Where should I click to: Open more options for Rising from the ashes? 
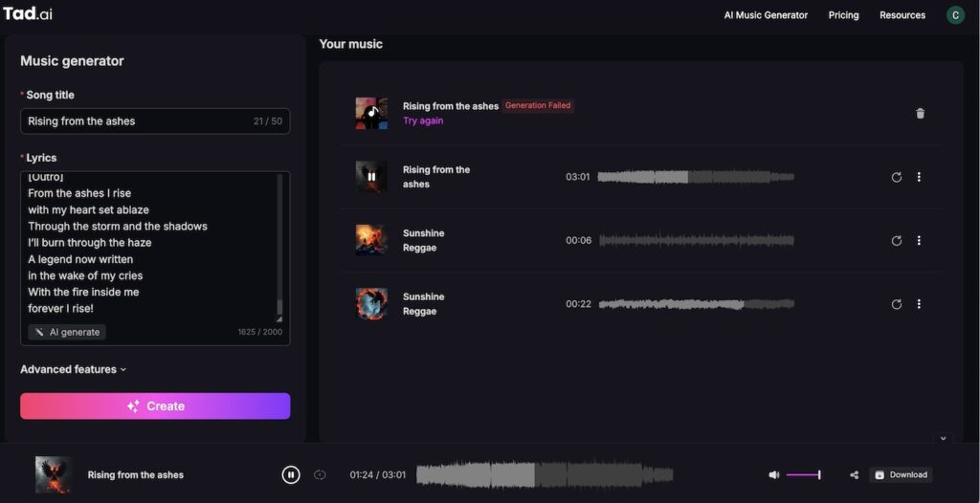click(x=919, y=177)
